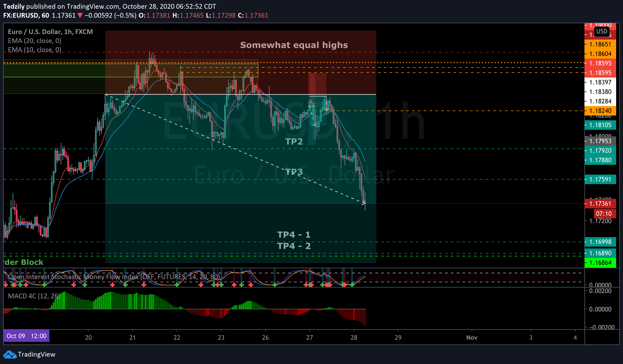This screenshot has width=623, height=364.
Task: Select the 1.18380 white price label
Action: click(600, 92)
